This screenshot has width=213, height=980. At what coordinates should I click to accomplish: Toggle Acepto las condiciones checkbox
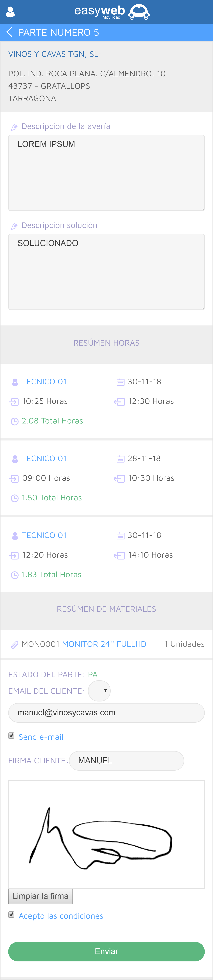tap(11, 914)
